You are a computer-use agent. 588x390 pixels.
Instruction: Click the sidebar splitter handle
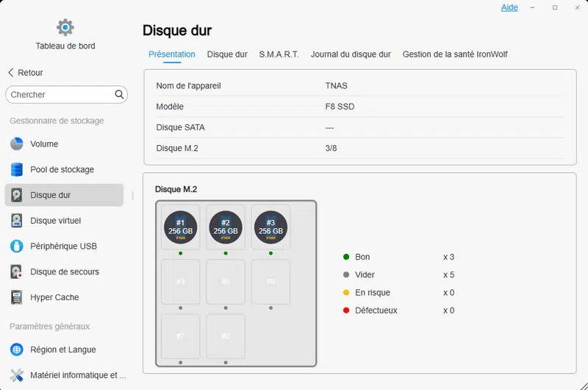132,195
